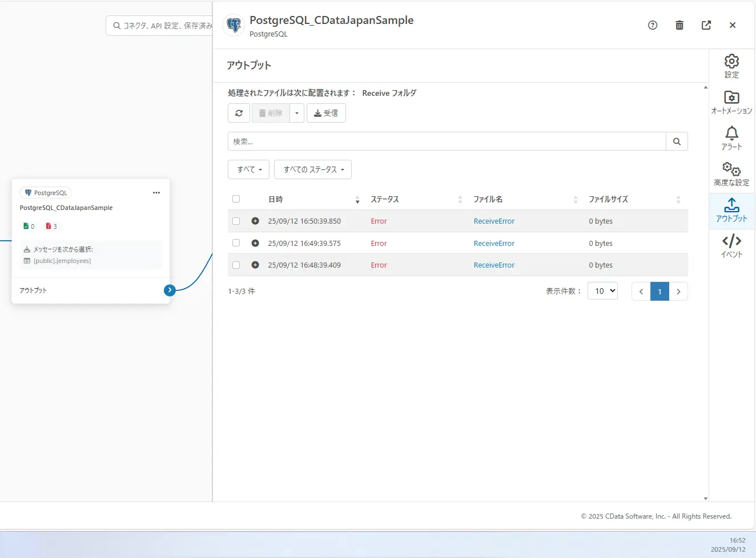Toggle the select-all checkbox in table header

[x=236, y=199]
